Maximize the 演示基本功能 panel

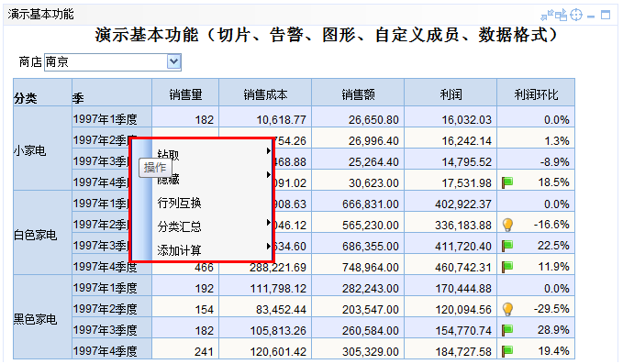[606, 15]
